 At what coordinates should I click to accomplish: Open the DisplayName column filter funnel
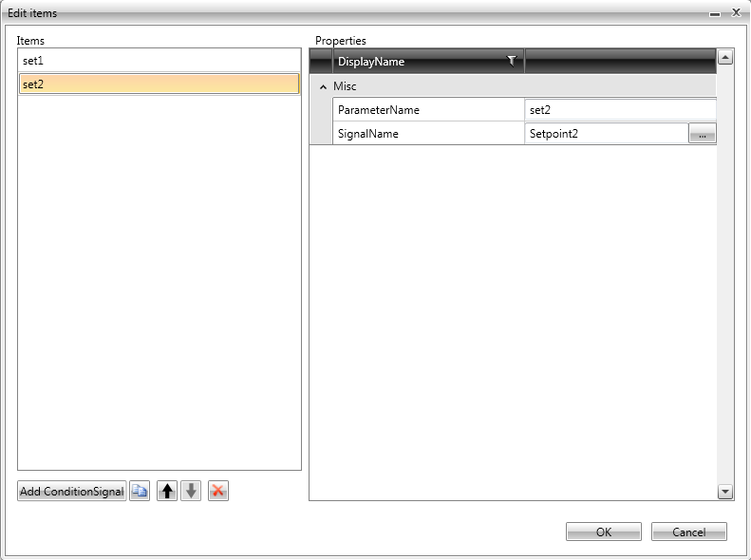pos(512,61)
